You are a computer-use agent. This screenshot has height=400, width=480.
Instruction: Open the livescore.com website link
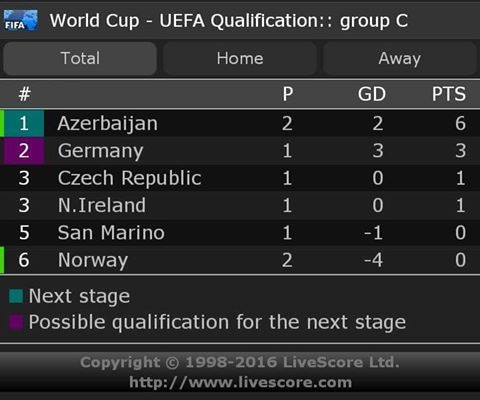(x=241, y=382)
